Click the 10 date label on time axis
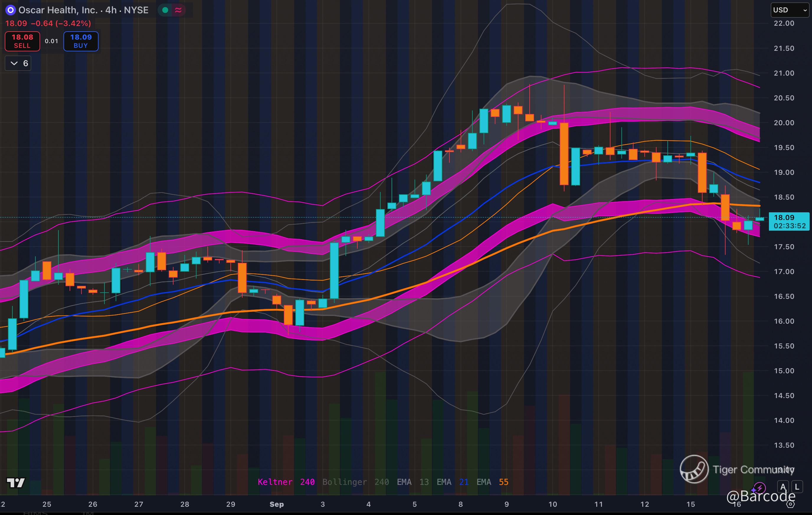The image size is (812, 515). click(x=552, y=504)
